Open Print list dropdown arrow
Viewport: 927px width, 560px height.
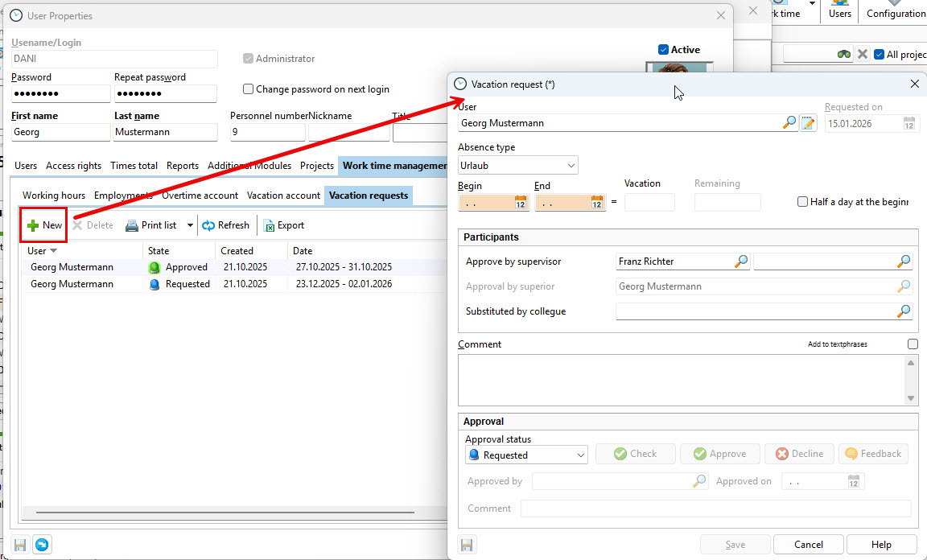(x=191, y=225)
